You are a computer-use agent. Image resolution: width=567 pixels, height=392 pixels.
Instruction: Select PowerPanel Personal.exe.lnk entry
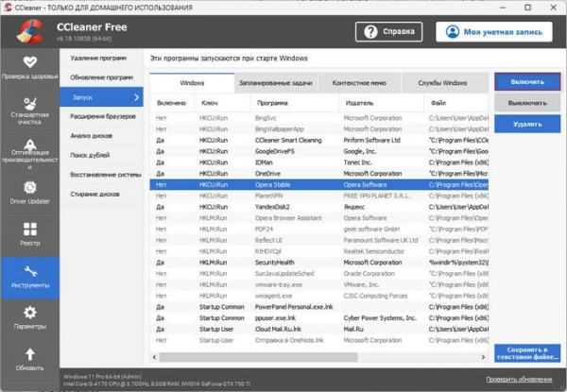(319, 307)
